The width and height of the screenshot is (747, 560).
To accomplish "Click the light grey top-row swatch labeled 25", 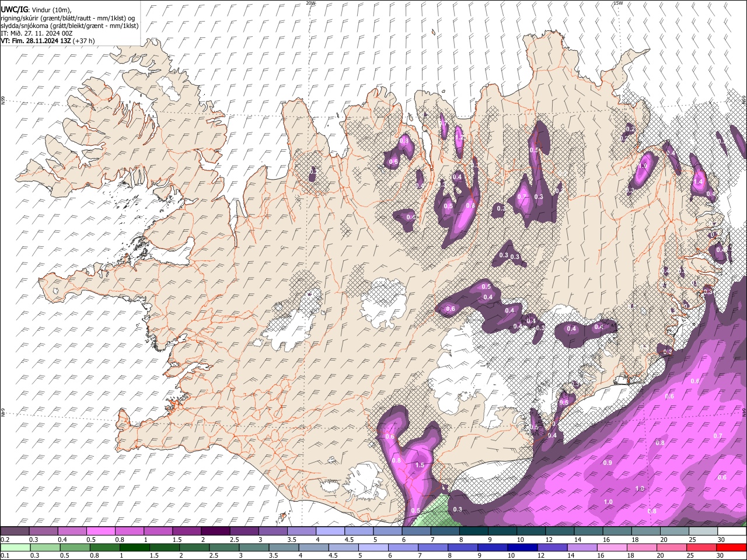I will point(703,531).
